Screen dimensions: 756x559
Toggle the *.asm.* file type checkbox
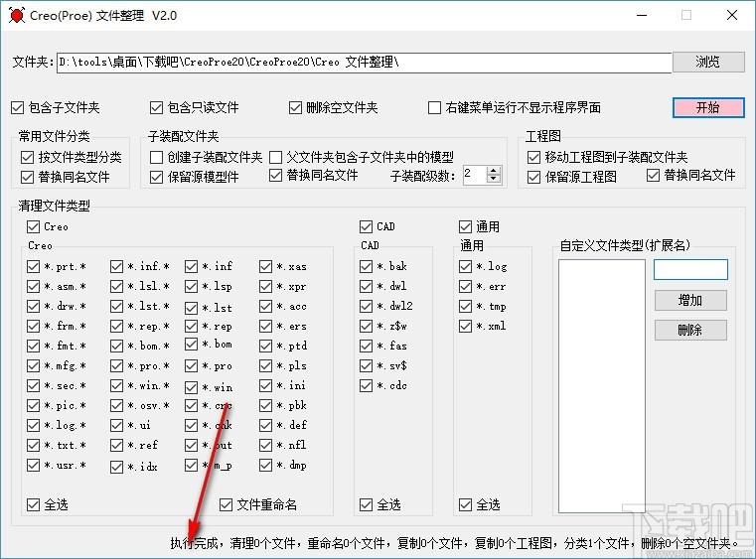(33, 286)
